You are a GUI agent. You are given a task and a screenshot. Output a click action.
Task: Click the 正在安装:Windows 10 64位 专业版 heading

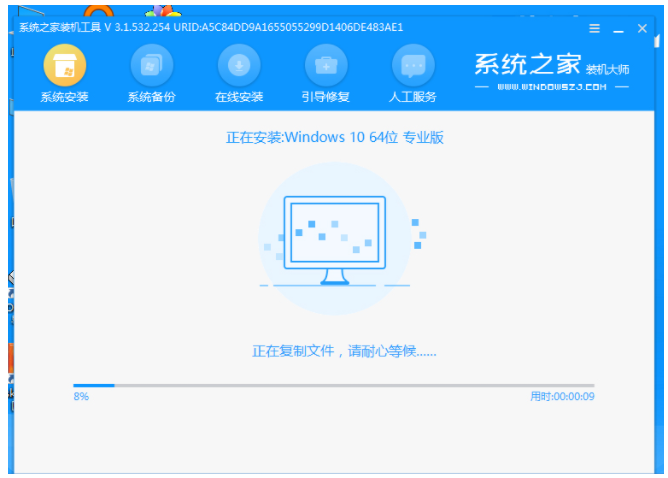[334, 137]
